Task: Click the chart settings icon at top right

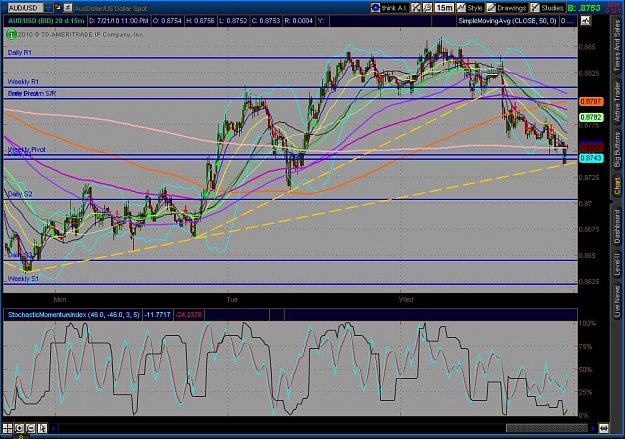Action: (586, 21)
